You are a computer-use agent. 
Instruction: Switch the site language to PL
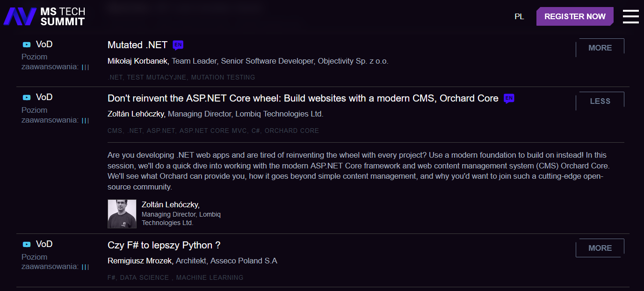(519, 16)
